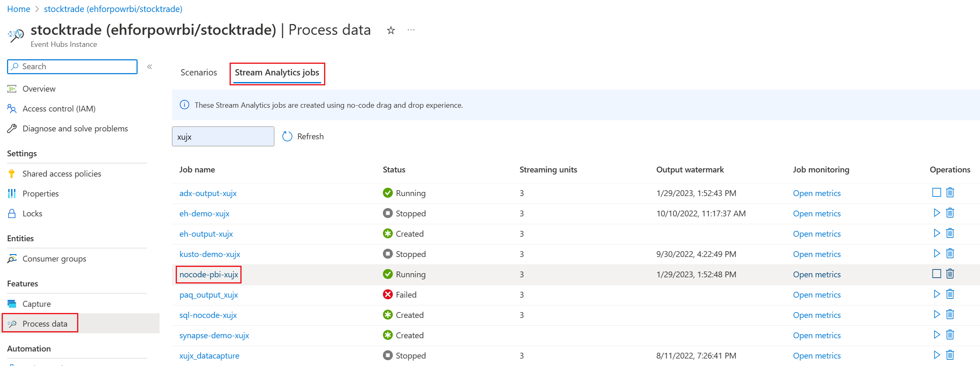
Task: Stop the adx-output-xujx job
Action: pos(936,192)
